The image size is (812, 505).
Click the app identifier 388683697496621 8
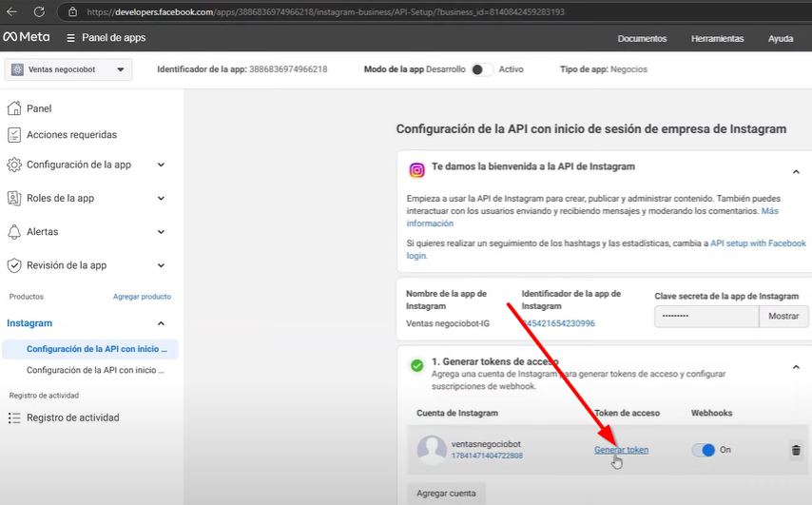click(288, 69)
